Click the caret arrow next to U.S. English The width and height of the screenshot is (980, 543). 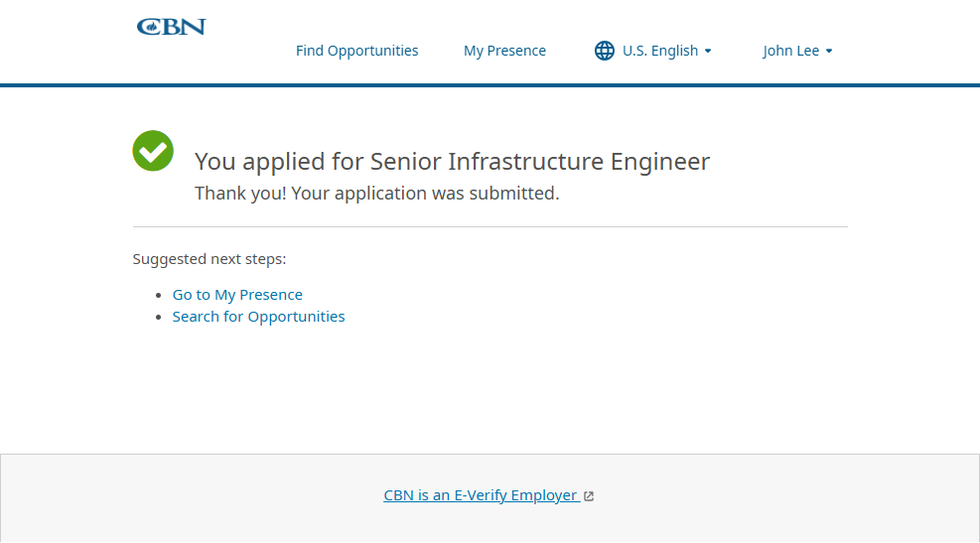click(708, 52)
